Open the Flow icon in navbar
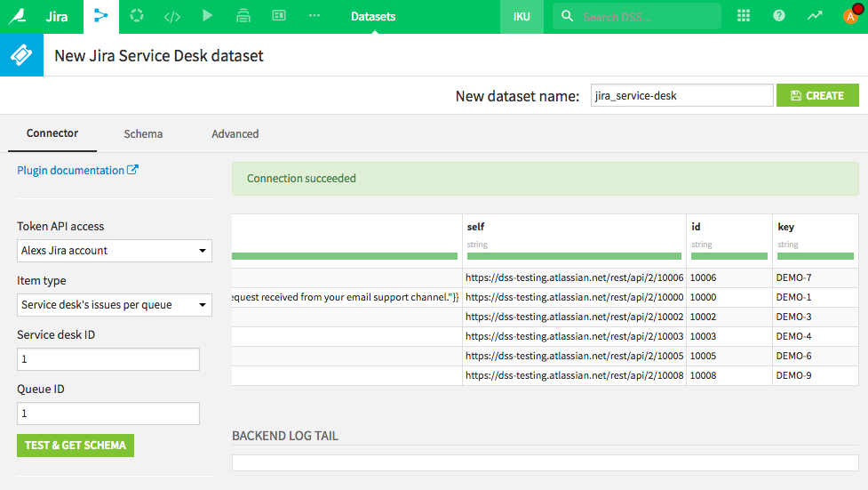The height and width of the screenshot is (490, 868). (x=100, y=16)
